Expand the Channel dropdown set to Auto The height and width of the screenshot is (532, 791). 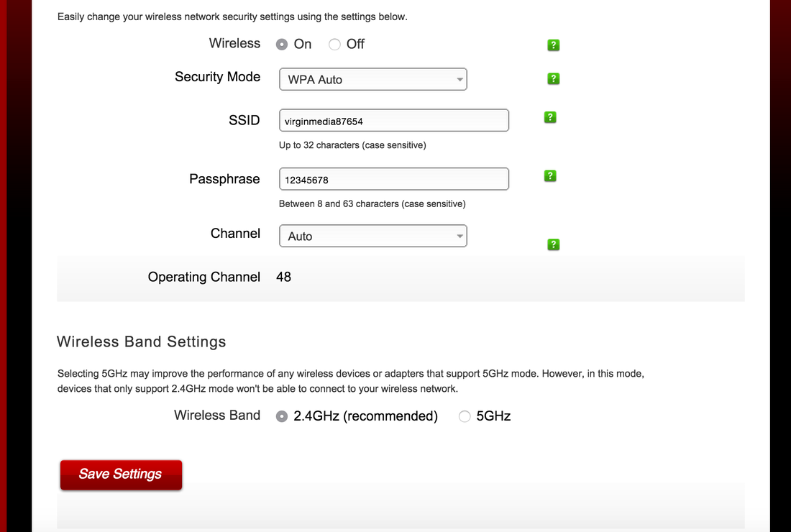[373, 236]
